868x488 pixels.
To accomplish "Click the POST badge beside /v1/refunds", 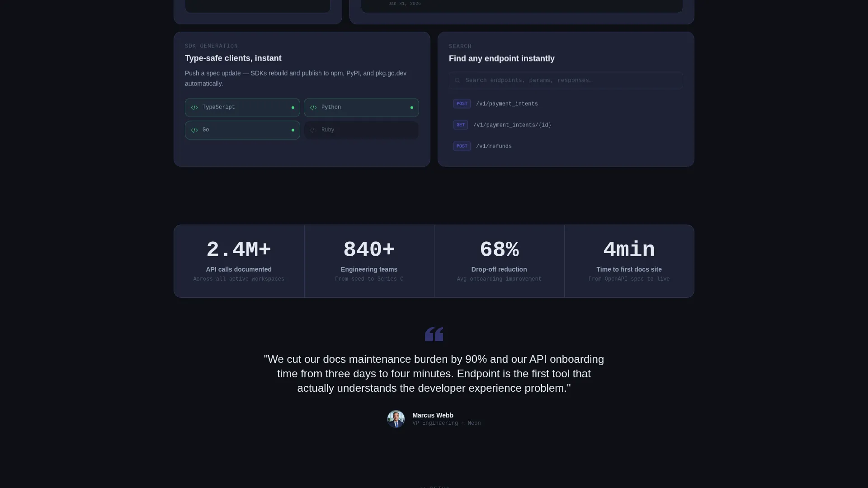I will point(462,146).
